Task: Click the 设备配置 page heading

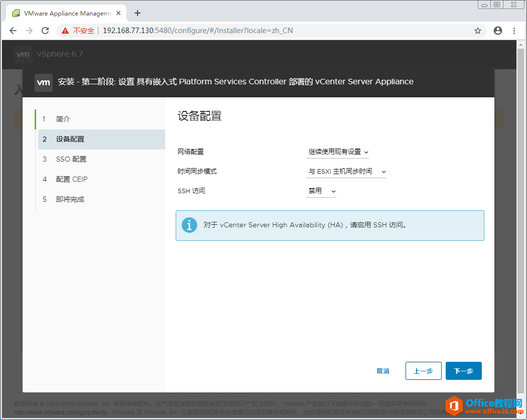Action: (200, 116)
